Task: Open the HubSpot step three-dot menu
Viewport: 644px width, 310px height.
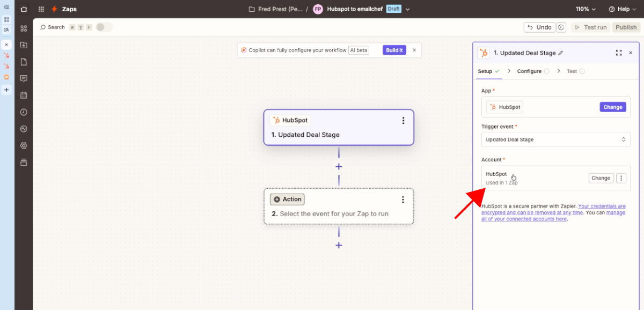Action: point(404,121)
